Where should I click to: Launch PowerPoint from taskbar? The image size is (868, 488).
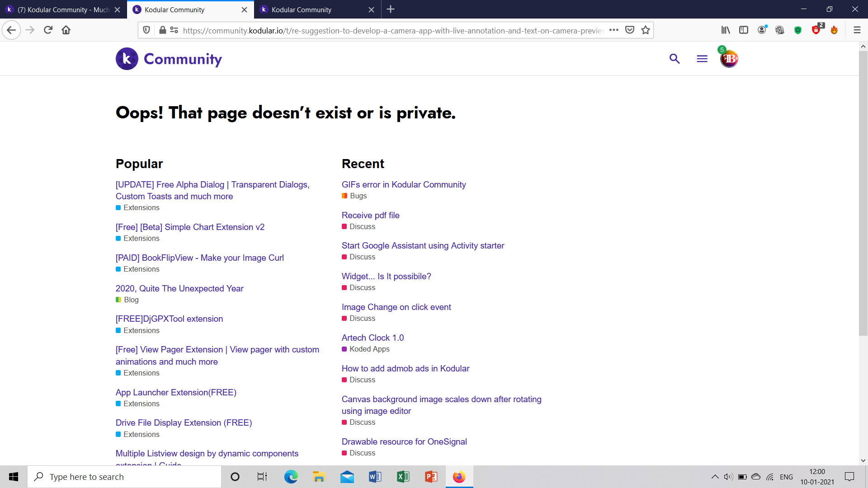point(431,477)
